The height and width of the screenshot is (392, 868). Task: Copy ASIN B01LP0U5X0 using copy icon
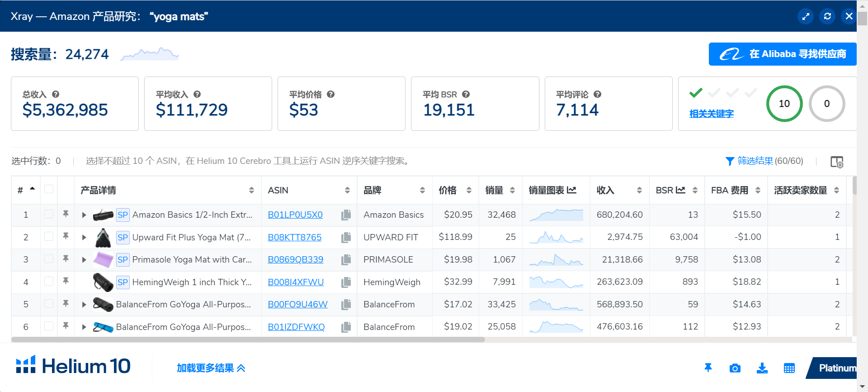(346, 215)
